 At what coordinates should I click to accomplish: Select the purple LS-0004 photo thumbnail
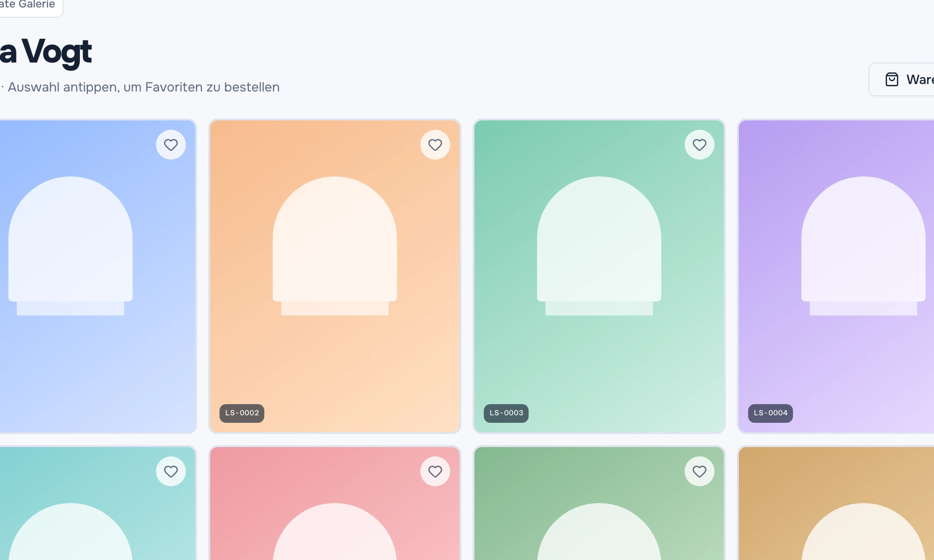tap(836, 276)
